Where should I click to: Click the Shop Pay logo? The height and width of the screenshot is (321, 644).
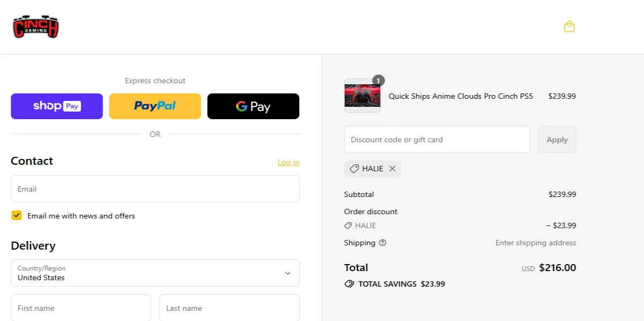(x=56, y=106)
